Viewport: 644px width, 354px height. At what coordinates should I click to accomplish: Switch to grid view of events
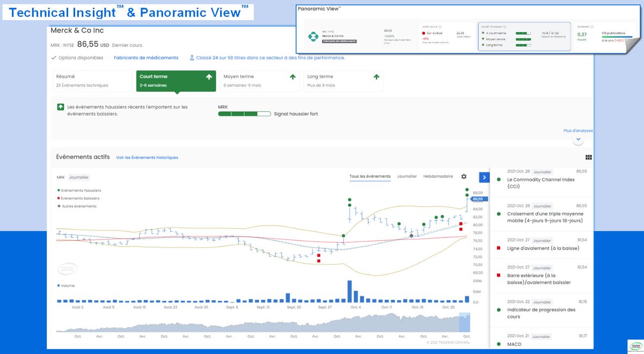click(589, 157)
